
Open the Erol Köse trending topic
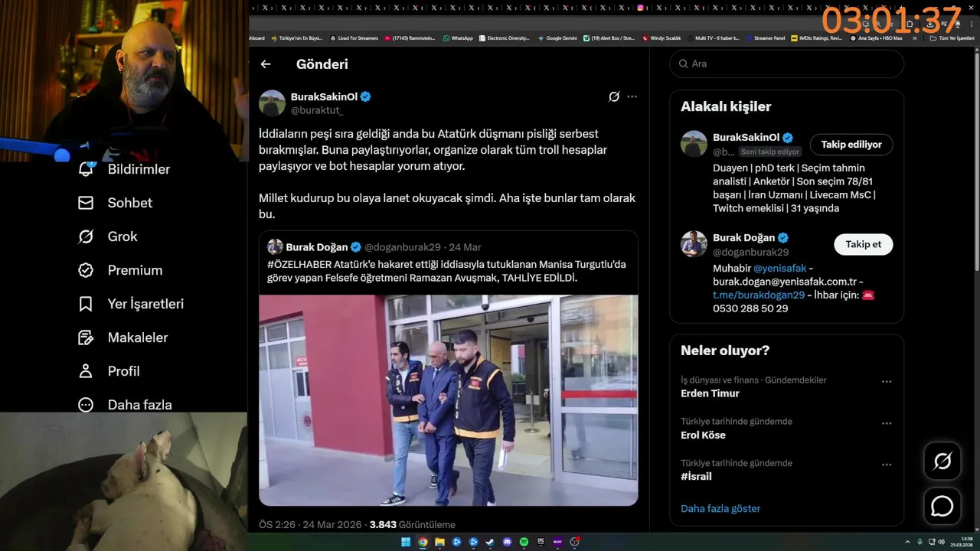coord(703,435)
